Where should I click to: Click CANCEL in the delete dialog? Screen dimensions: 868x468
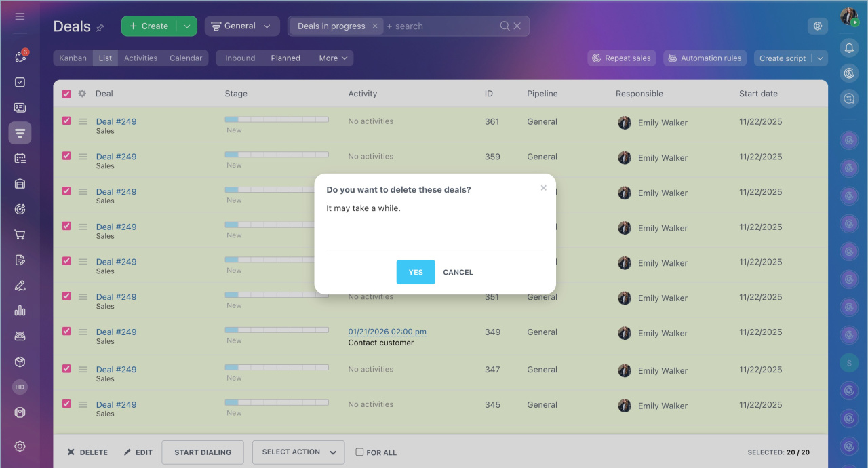pyautogui.click(x=458, y=272)
